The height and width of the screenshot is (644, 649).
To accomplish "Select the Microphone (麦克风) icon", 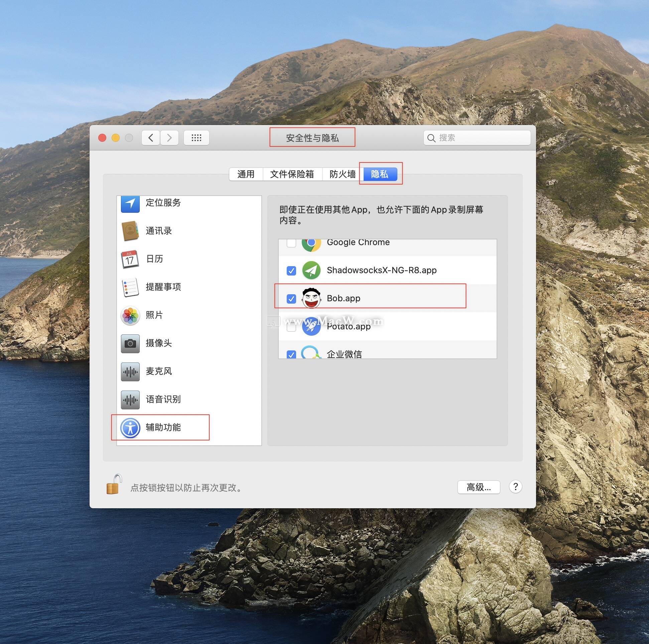I will point(130,371).
